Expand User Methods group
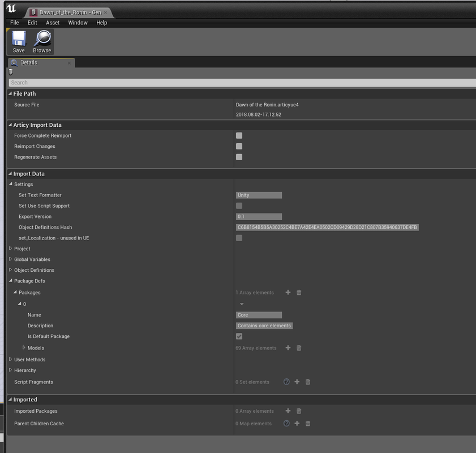The image size is (476, 453). click(11, 359)
